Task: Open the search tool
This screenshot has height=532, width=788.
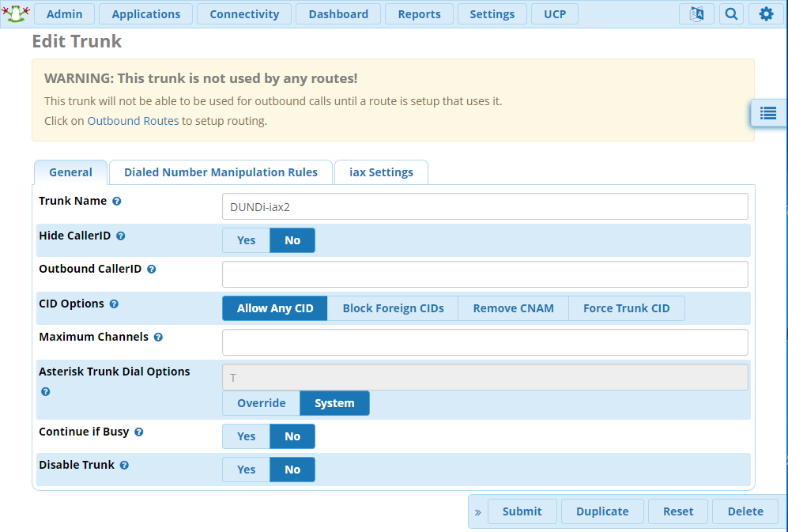Action: tap(730, 13)
